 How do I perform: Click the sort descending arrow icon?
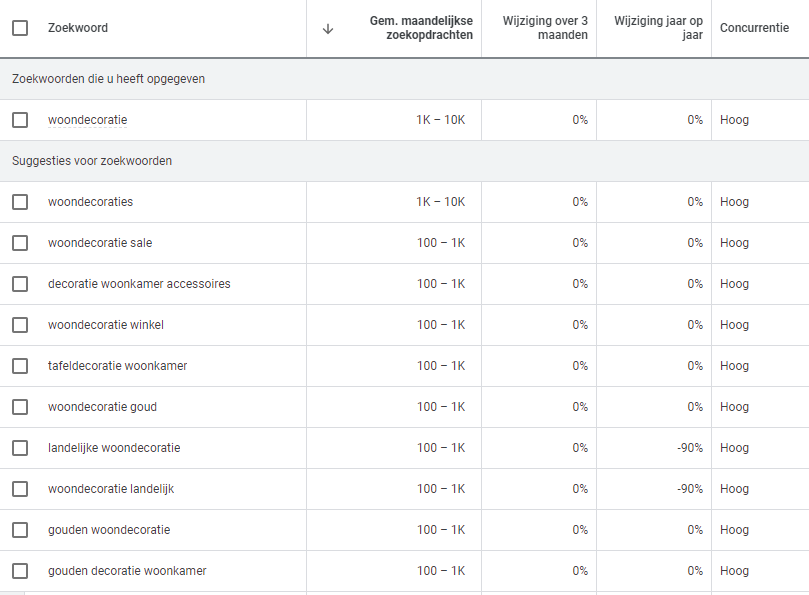(x=327, y=29)
